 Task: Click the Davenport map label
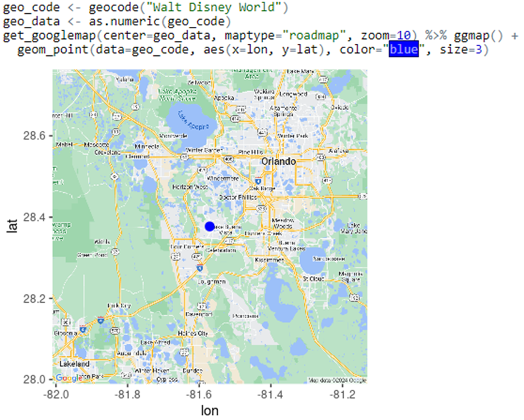pyautogui.click(x=199, y=314)
